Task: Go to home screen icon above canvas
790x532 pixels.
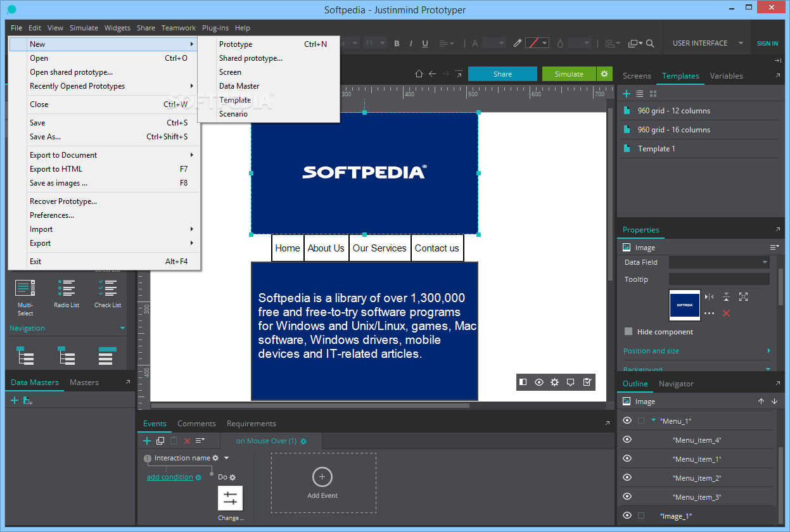Action: [418, 74]
